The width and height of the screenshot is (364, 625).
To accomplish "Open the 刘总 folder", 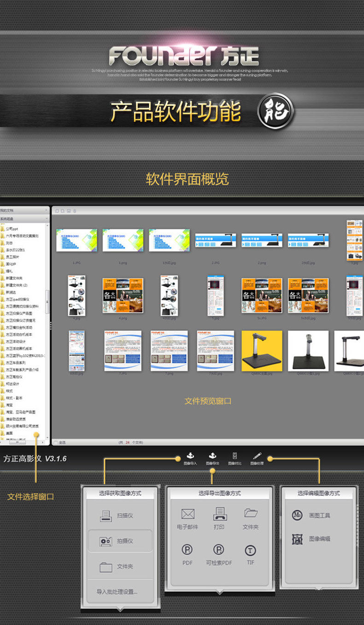I will coord(7,242).
